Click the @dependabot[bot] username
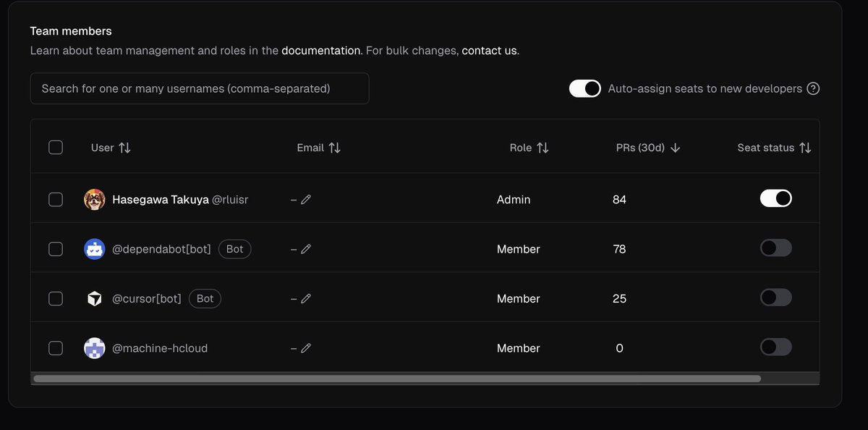Image resolution: width=868 pixels, height=430 pixels. pyautogui.click(x=161, y=249)
